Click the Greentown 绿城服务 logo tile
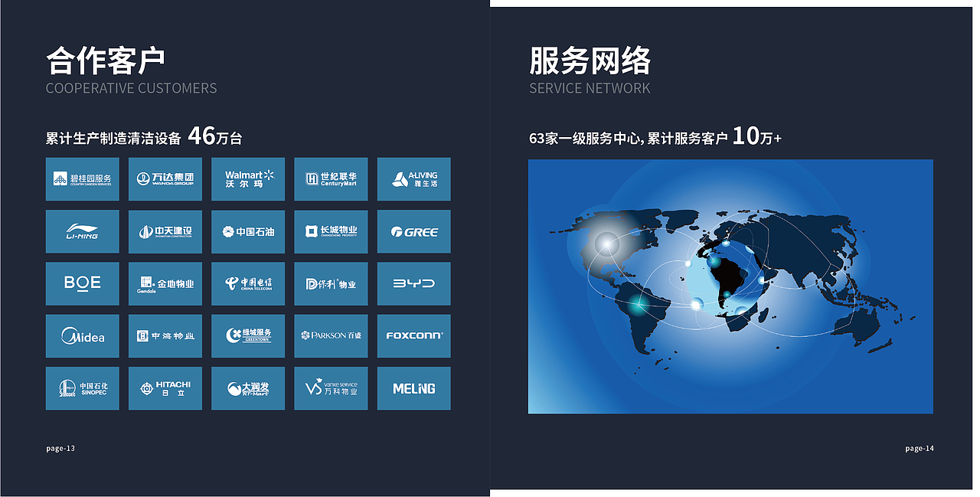This screenshot has width=980, height=497. pos(248,335)
